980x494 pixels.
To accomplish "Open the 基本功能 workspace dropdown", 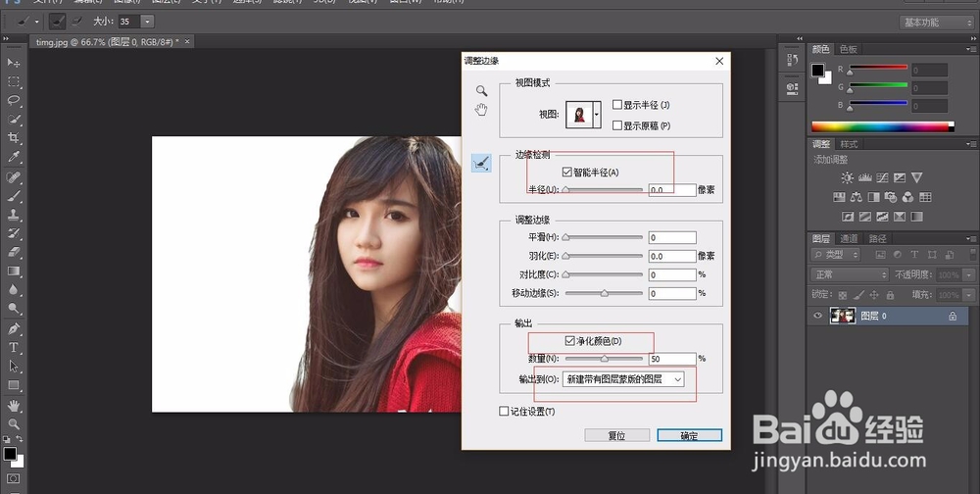I will [x=937, y=23].
